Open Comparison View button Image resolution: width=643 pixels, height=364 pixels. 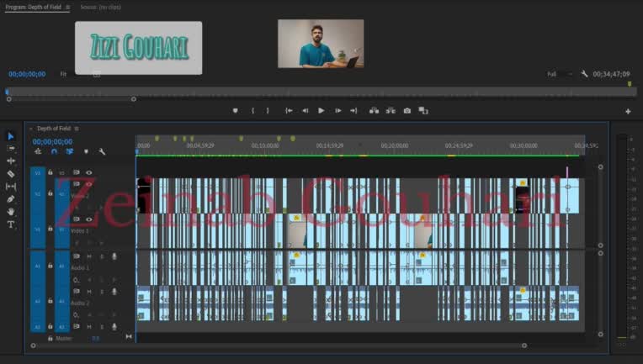[423, 111]
